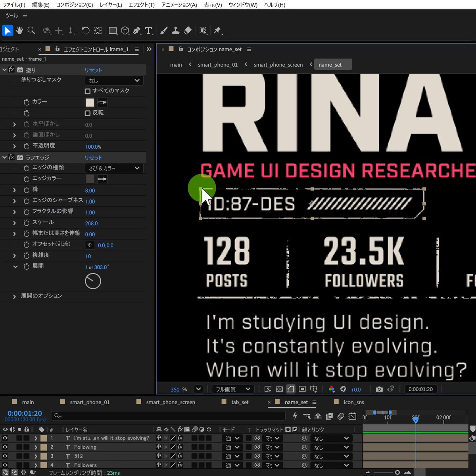Expand the 展開のオプション section
Screen dimensions: 476x476
15,296
